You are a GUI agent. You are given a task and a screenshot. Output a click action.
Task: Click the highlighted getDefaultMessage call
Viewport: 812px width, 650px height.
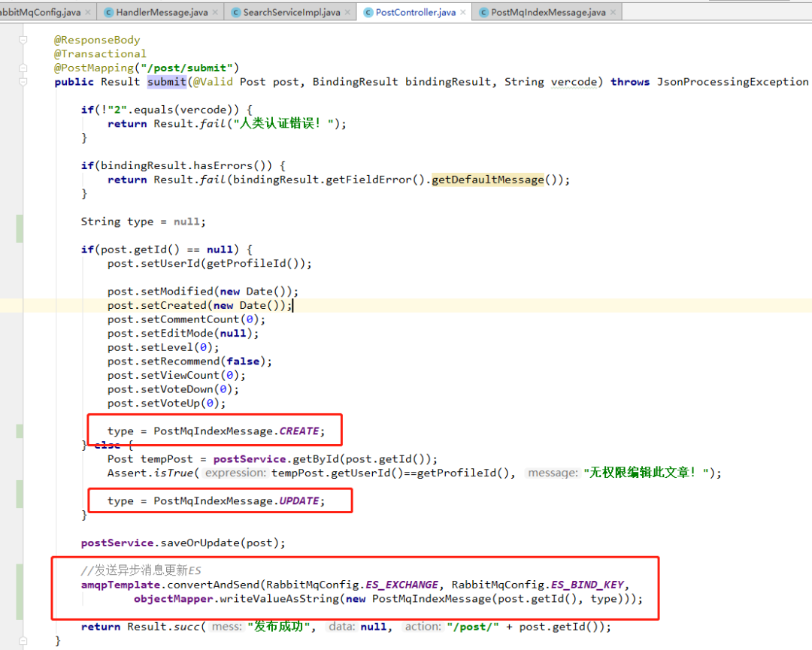[x=488, y=180]
